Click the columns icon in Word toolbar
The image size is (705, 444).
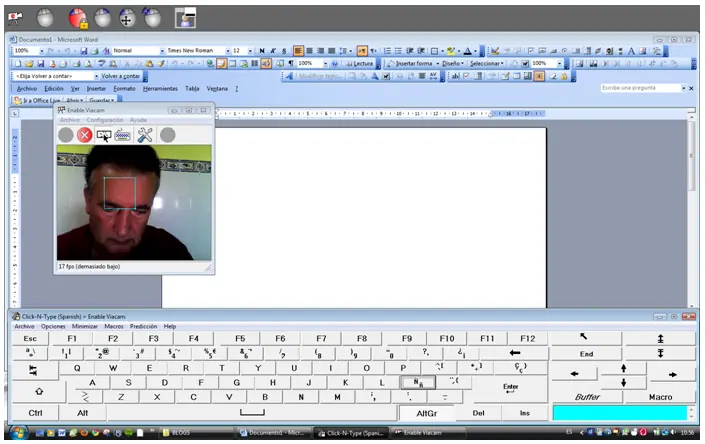tap(254, 63)
